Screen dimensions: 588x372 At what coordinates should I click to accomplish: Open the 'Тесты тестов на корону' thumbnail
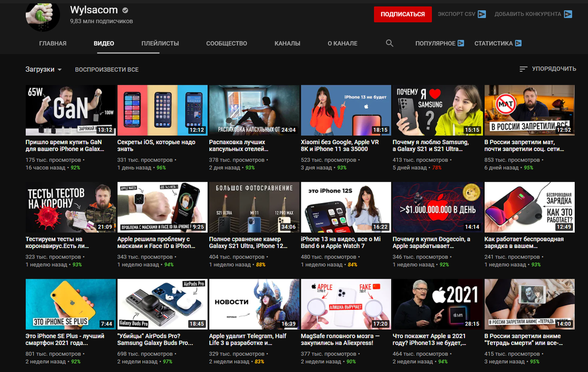point(71,207)
